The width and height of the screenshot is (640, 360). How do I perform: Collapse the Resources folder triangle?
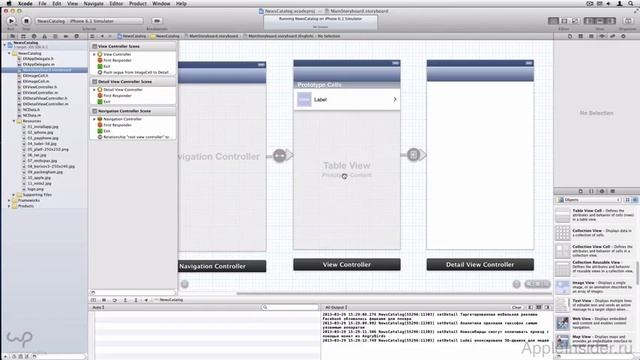pos(14,121)
